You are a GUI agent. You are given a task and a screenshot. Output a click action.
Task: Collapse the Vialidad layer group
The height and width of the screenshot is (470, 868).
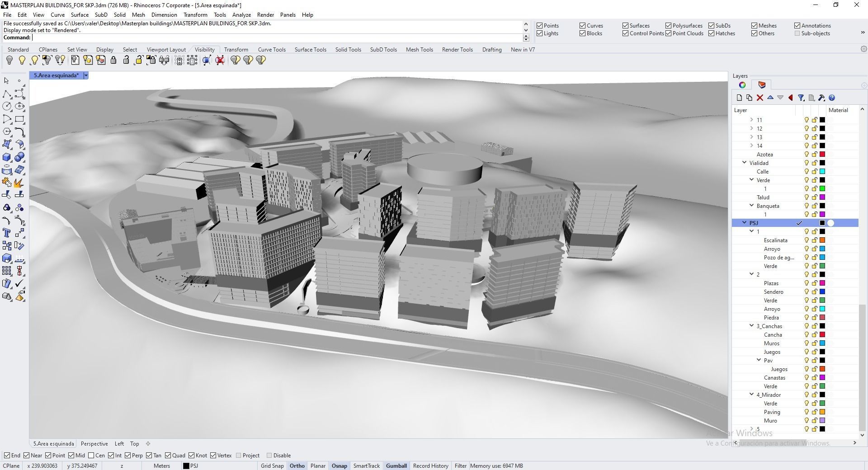point(745,163)
